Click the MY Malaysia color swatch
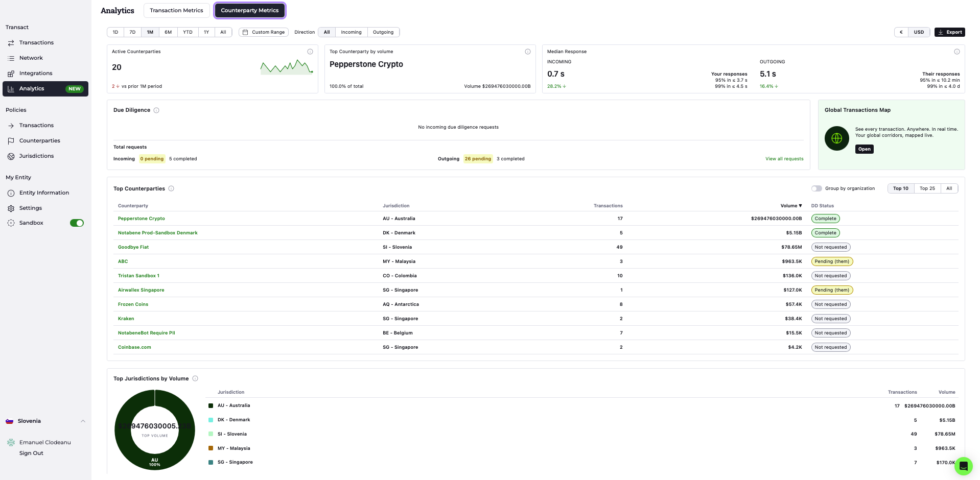 coord(211,448)
